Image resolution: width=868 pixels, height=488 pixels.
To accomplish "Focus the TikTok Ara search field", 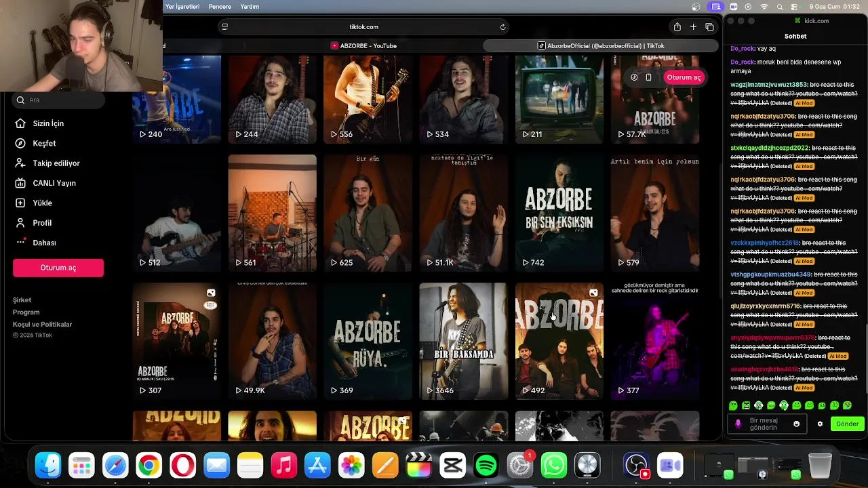I will point(59,100).
